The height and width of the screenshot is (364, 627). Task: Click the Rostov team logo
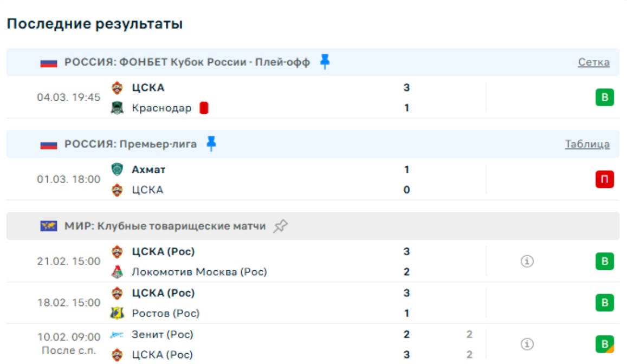117,313
